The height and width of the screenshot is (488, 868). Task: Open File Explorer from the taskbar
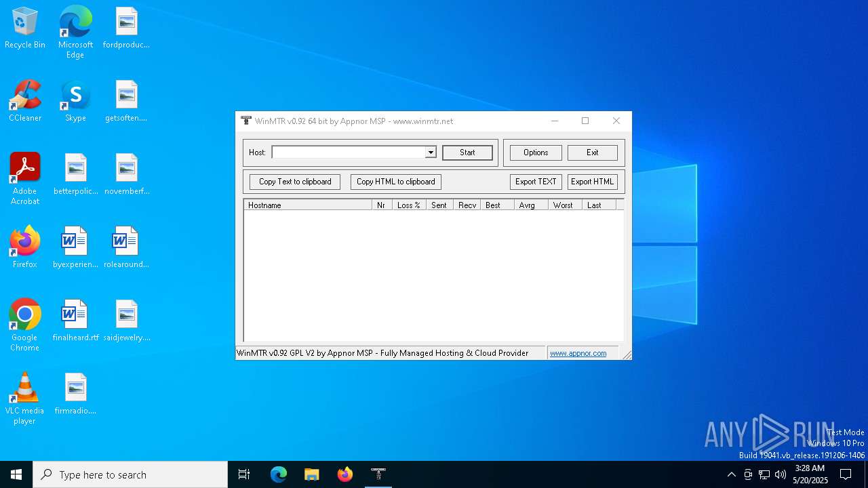coord(312,474)
